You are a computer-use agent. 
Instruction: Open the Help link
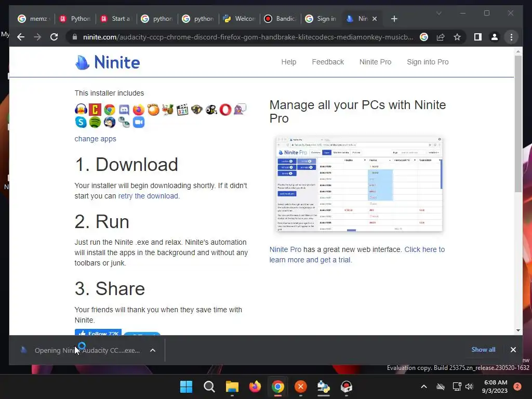pos(289,62)
